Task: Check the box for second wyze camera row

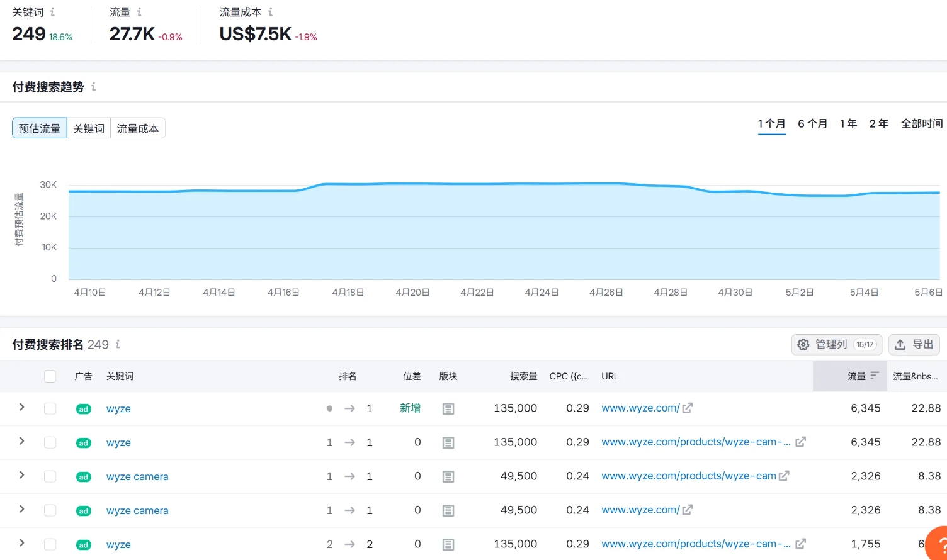Action: pyautogui.click(x=50, y=510)
